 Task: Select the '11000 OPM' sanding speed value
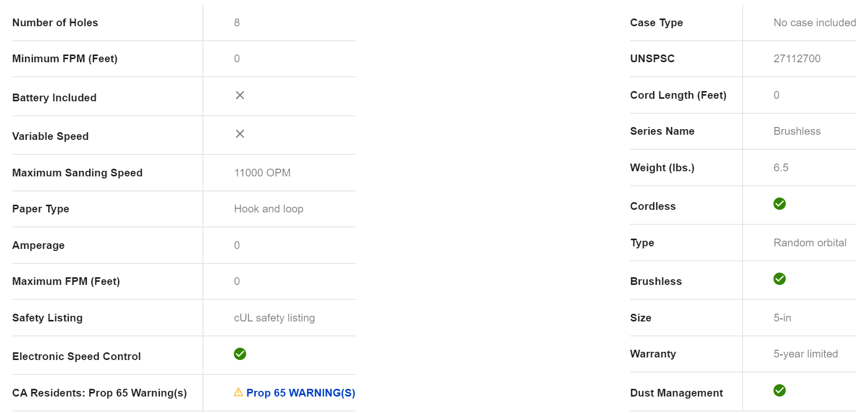[x=262, y=173]
